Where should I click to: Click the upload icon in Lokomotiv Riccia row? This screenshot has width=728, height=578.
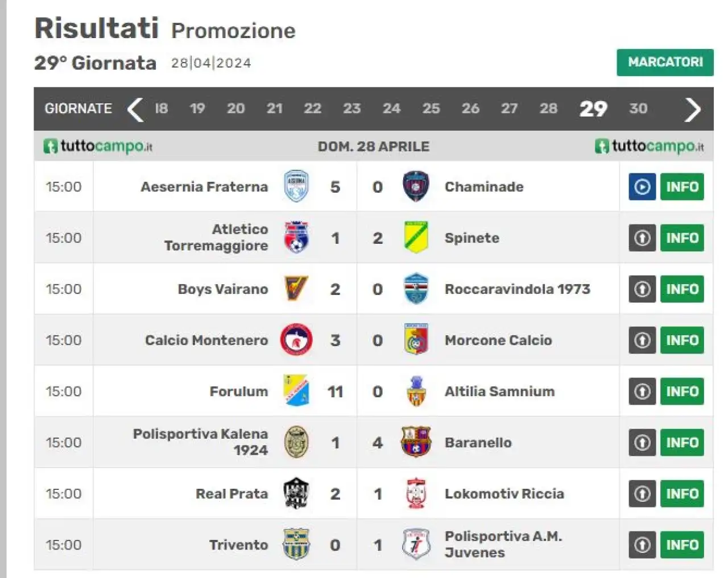click(642, 493)
